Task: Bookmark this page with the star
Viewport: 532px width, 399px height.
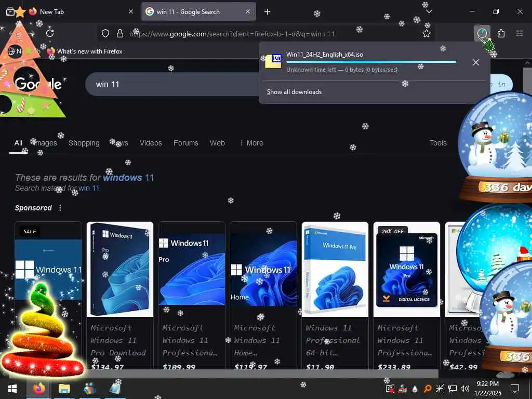Action: 427,34
